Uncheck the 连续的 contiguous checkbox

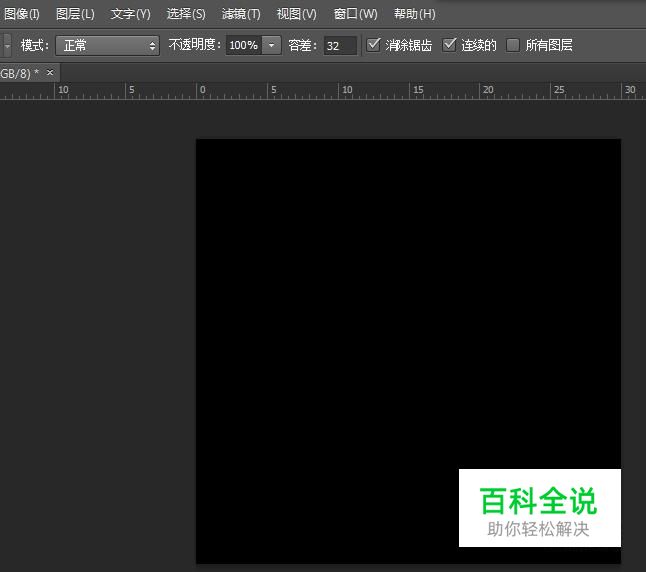[449, 45]
